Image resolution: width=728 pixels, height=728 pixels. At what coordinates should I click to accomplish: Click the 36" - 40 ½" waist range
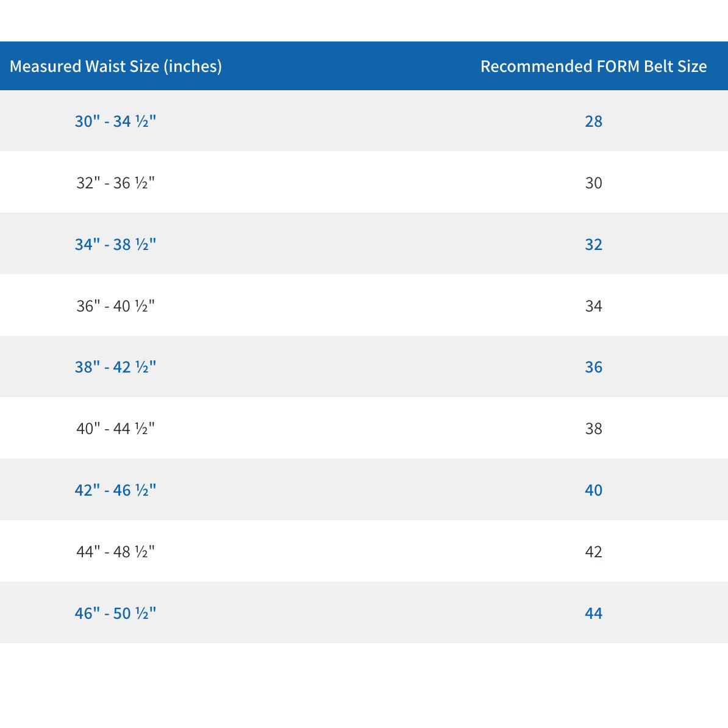click(116, 306)
